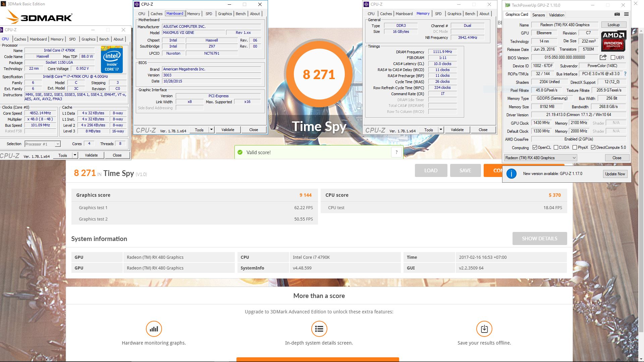
Task: Switch to Validation tab in GPU-Z
Action: pyautogui.click(x=556, y=15)
